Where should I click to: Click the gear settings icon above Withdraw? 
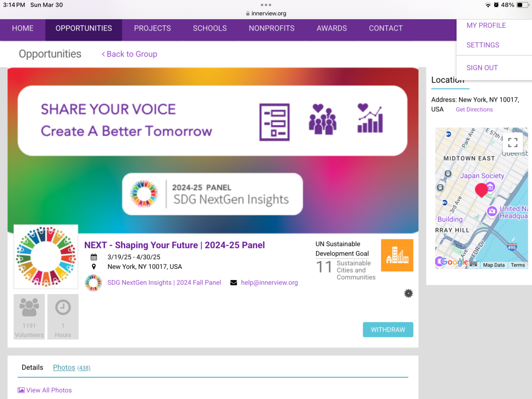(x=409, y=293)
